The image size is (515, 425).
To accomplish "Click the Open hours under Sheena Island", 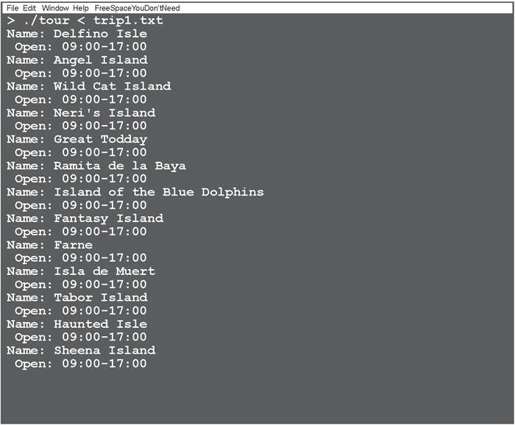I will (x=81, y=364).
